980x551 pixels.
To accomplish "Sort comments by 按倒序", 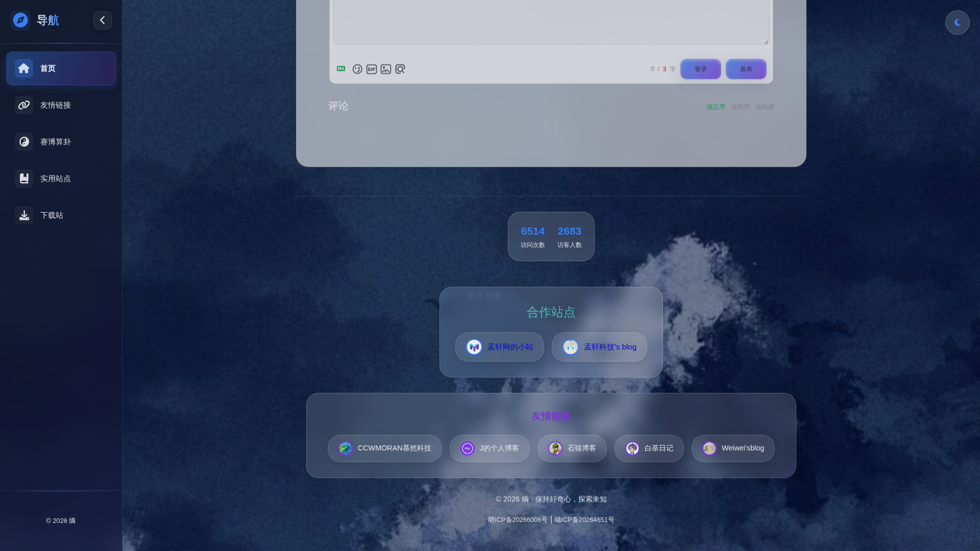I will [x=740, y=107].
